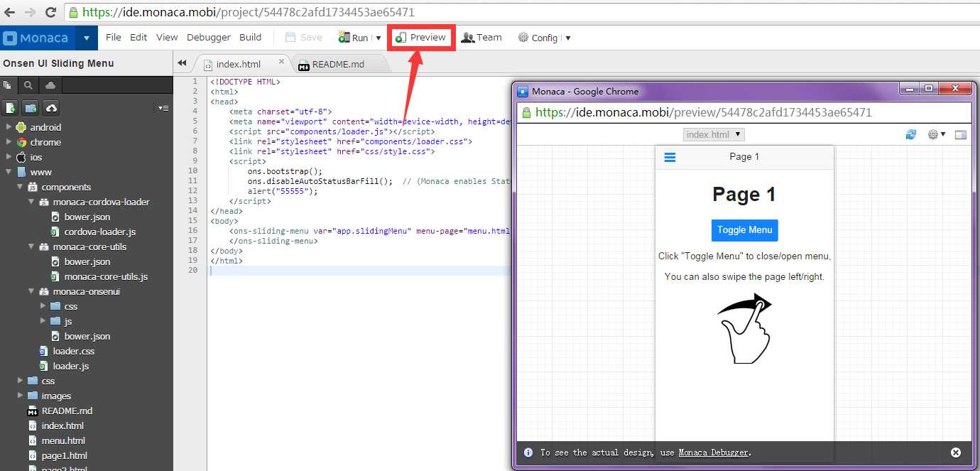Screen dimensions: 980x471
Task: Click the new file icon
Action: coord(10,108)
